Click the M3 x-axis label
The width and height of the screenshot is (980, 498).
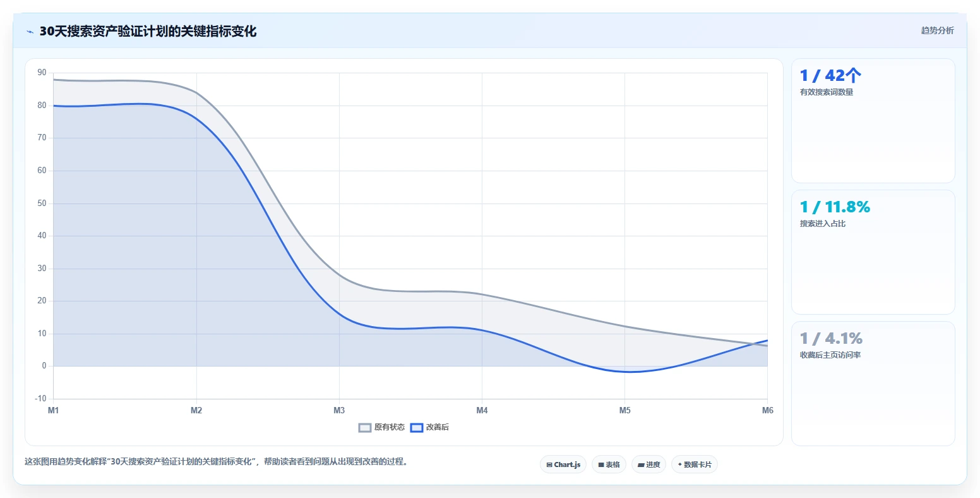tap(339, 410)
